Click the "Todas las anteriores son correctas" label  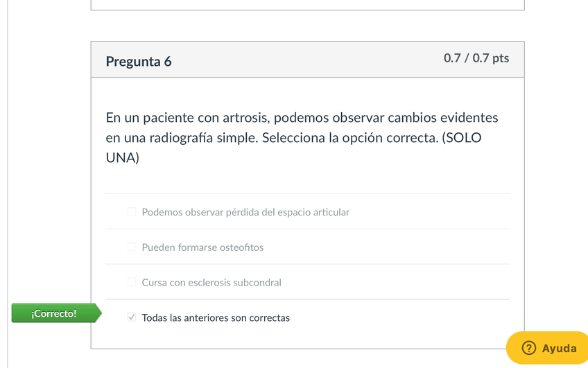pos(216,318)
